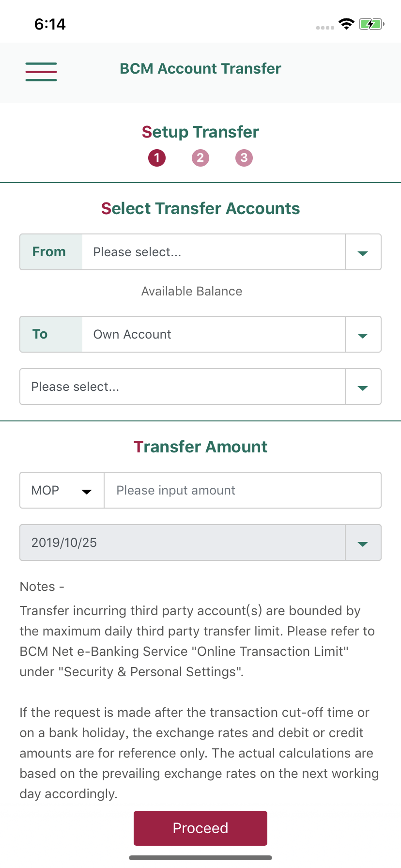
Task: Open the destination account Please select dropdown
Action: pyautogui.click(x=200, y=387)
